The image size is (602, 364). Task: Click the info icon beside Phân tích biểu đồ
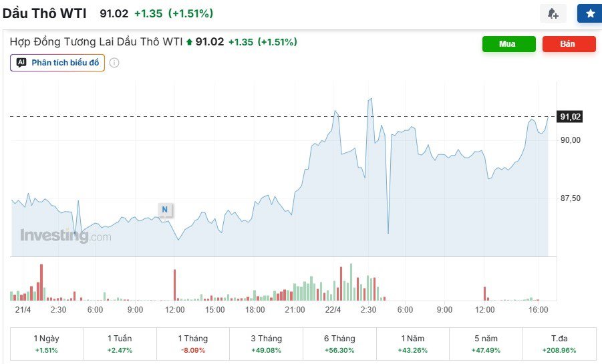click(x=114, y=63)
